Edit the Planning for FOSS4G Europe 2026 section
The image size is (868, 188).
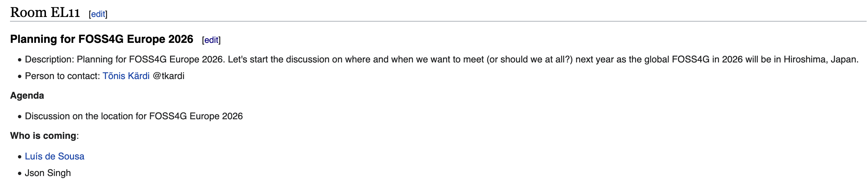211,40
